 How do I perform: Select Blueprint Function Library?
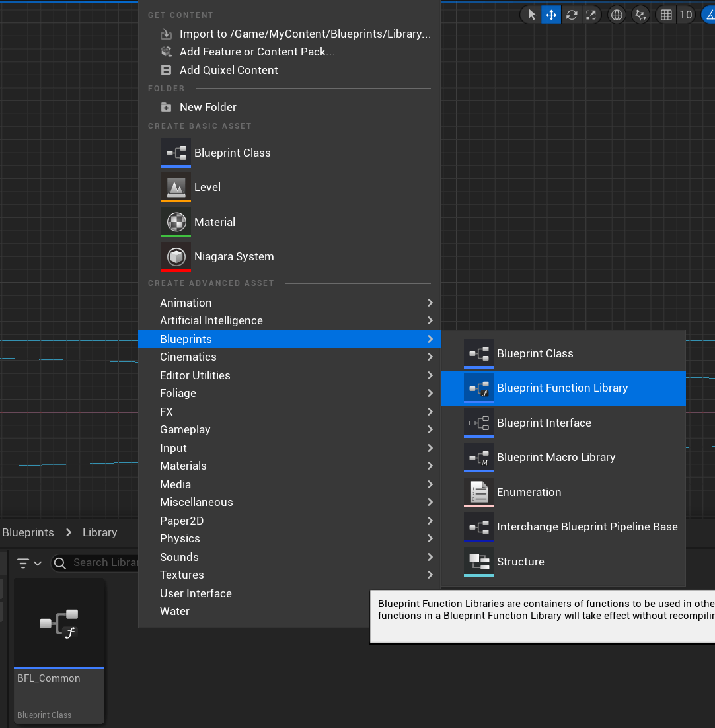click(x=563, y=388)
